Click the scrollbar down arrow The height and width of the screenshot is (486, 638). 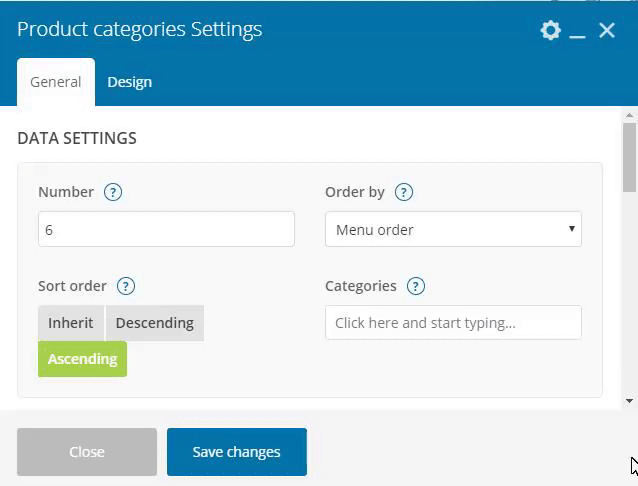coord(629,401)
